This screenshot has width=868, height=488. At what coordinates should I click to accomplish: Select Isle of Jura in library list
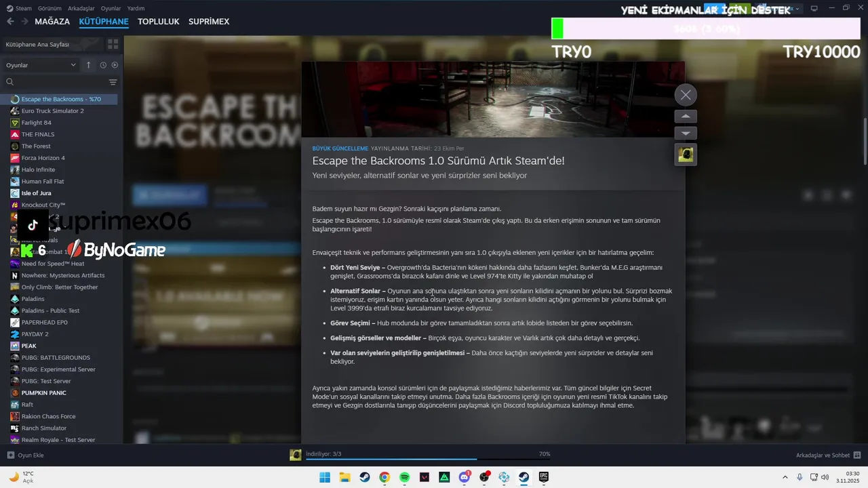click(x=37, y=193)
